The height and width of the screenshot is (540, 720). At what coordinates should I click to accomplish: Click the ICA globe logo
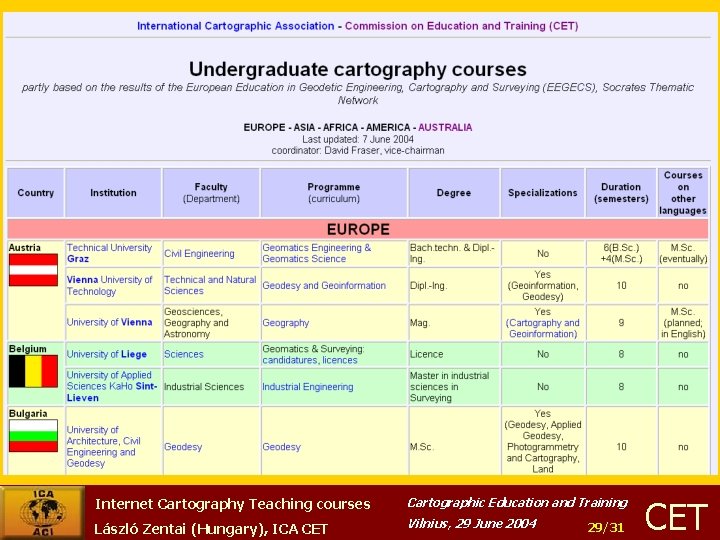point(42,512)
